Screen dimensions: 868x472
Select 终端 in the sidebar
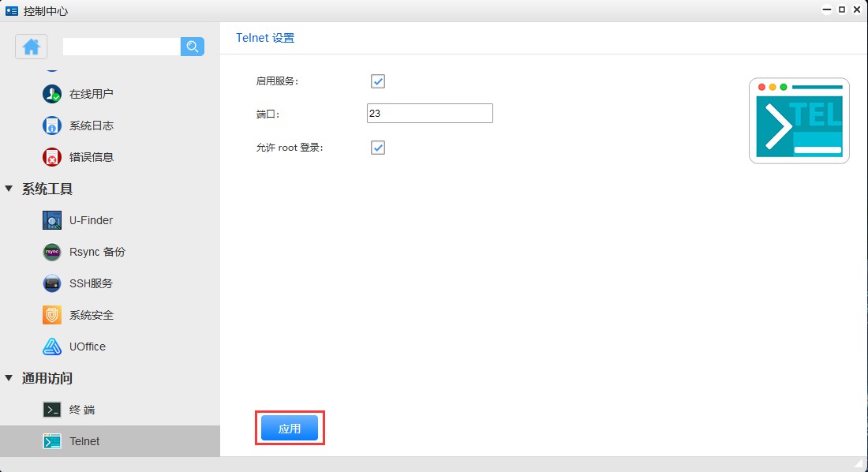coord(82,410)
